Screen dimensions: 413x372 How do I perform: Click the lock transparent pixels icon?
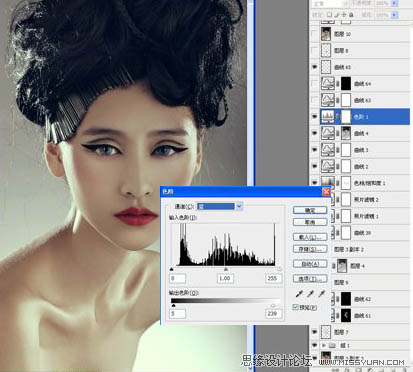[329, 15]
